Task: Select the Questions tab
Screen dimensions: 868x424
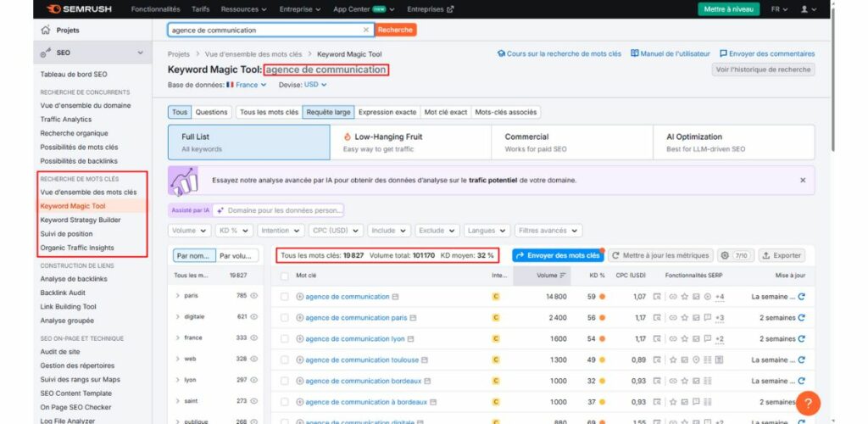Action: click(211, 112)
